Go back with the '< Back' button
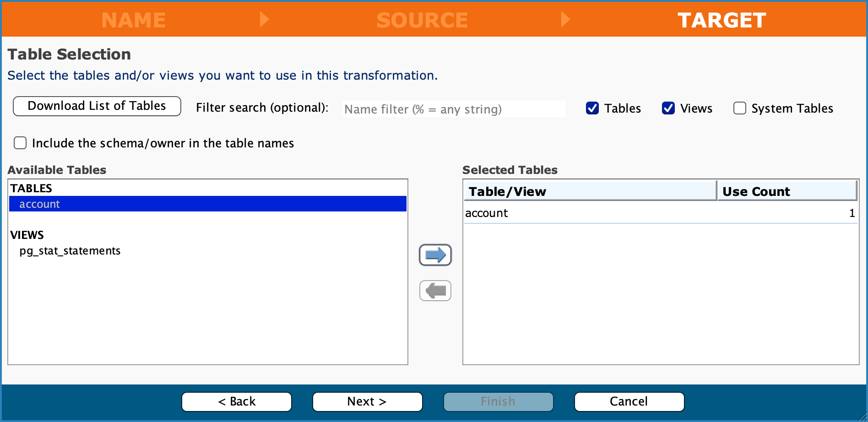The height and width of the screenshot is (422, 868). pyautogui.click(x=236, y=401)
